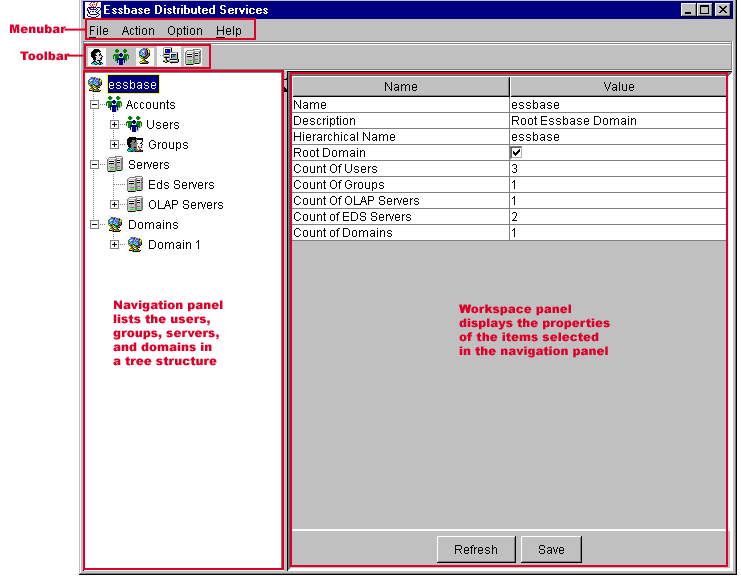
Task: Open the File menu
Action: [99, 31]
